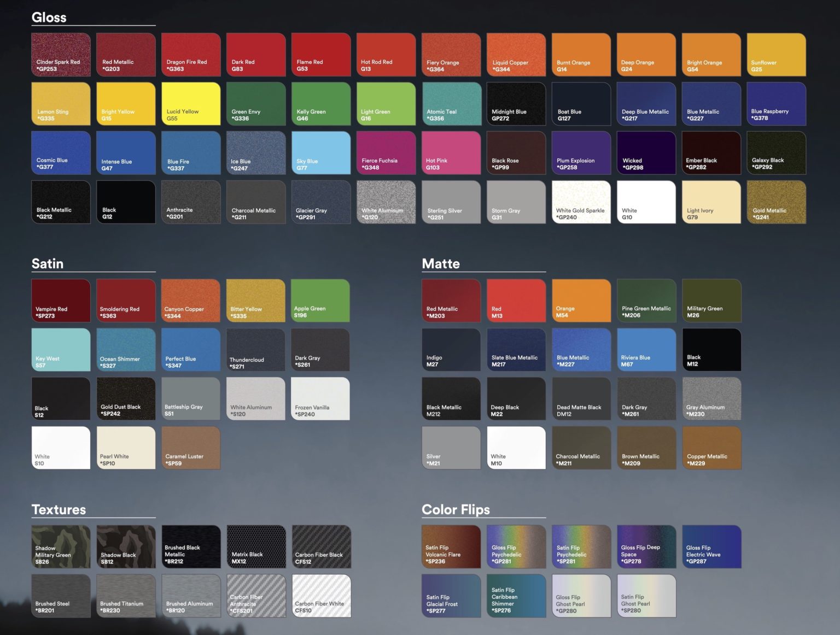Select the Cinder Spark Red GP253 swatch

(x=61, y=55)
